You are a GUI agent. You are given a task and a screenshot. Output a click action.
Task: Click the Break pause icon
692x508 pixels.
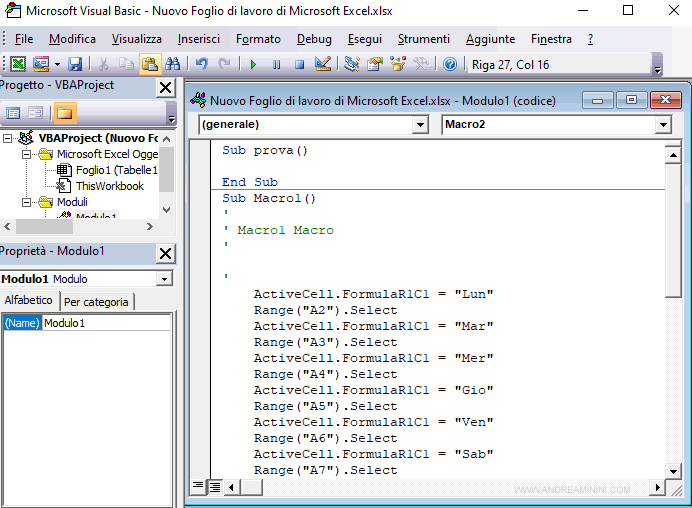[277, 65]
